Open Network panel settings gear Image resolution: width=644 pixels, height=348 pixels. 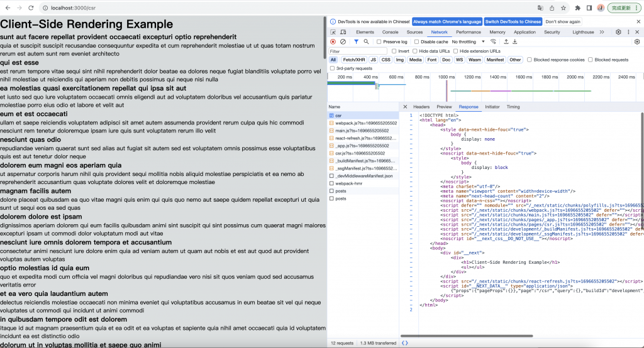[637, 41]
